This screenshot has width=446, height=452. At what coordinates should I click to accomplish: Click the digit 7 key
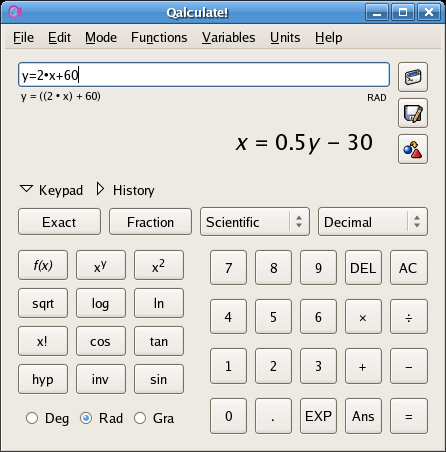tap(228, 268)
